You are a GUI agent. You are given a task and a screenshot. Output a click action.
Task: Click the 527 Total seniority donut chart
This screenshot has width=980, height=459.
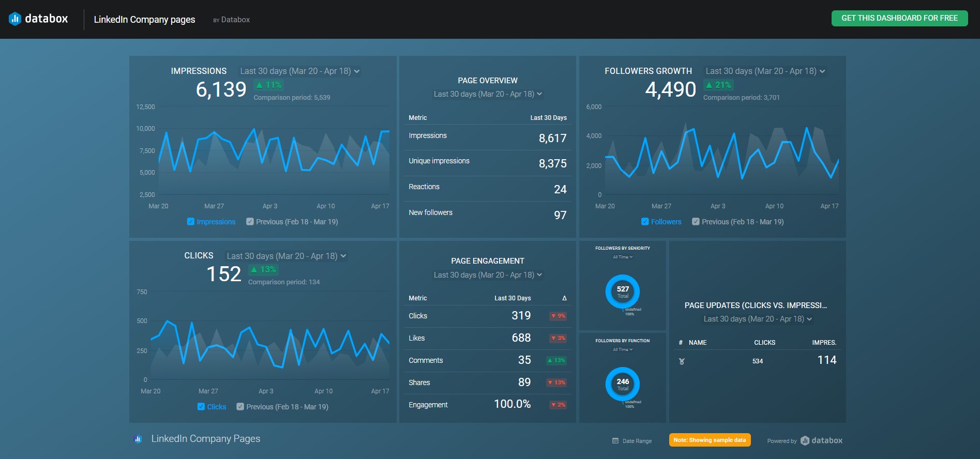point(623,292)
